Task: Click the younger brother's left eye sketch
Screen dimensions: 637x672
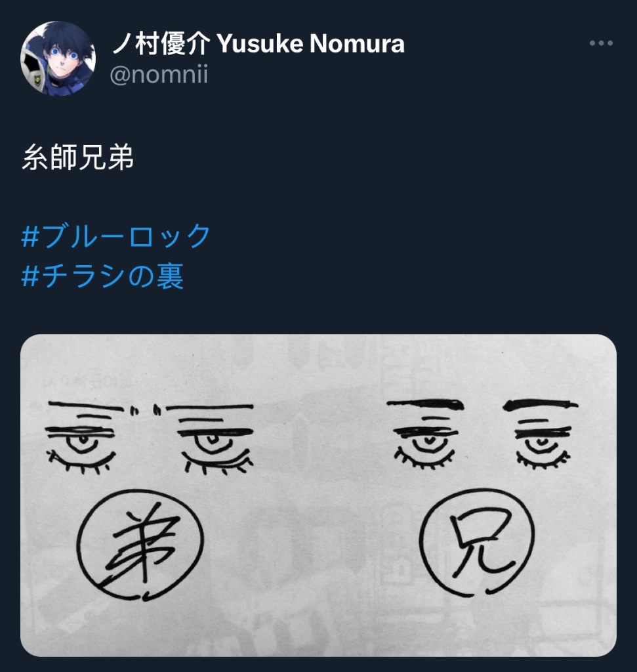Action: pos(81,446)
